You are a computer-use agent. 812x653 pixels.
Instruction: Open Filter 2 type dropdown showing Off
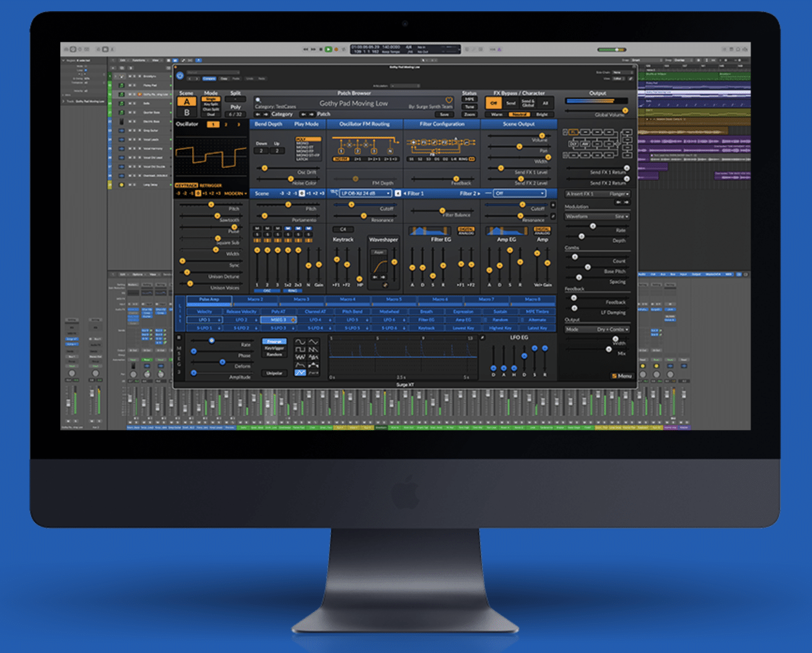coord(520,193)
